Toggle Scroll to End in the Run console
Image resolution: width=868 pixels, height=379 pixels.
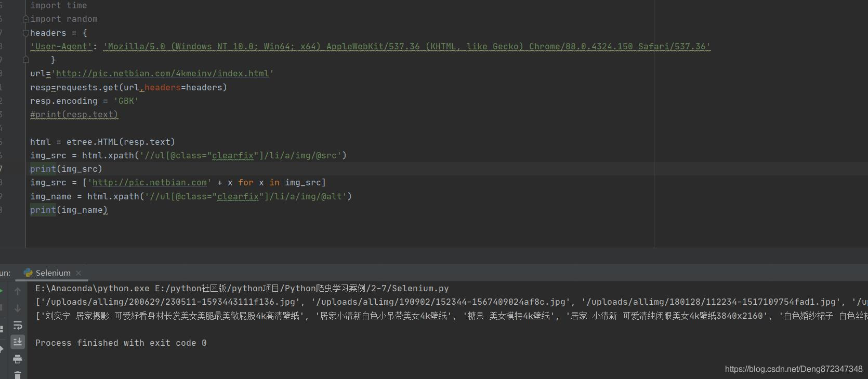pos(18,342)
